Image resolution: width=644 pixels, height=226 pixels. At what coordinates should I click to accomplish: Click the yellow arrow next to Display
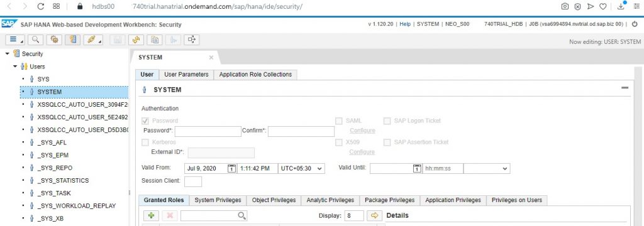(x=374, y=215)
